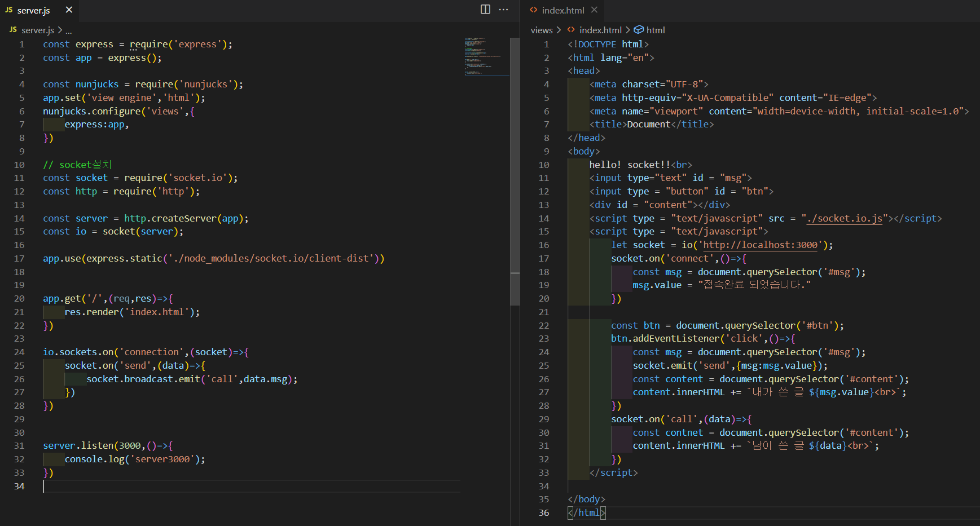Click the index.html file icon in breadcrumb

[x=571, y=30]
